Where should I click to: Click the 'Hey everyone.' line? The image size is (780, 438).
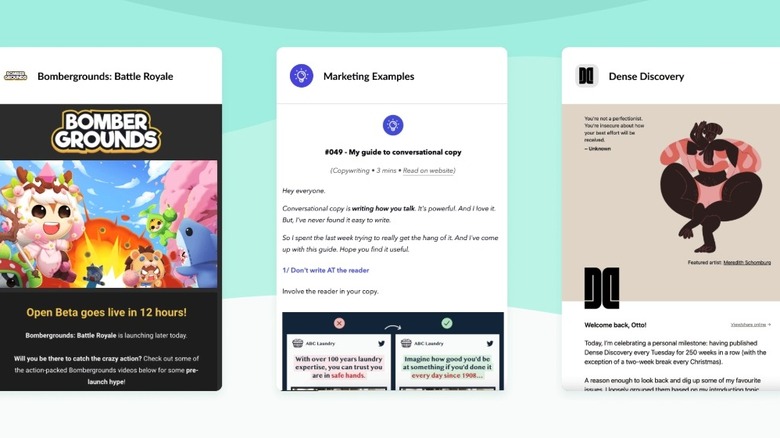(304, 191)
